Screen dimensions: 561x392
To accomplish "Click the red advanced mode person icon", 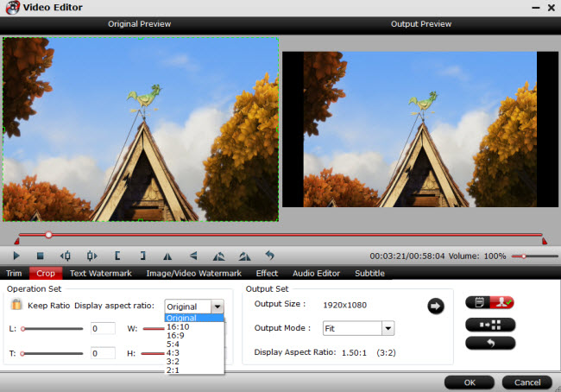I will tap(502, 302).
